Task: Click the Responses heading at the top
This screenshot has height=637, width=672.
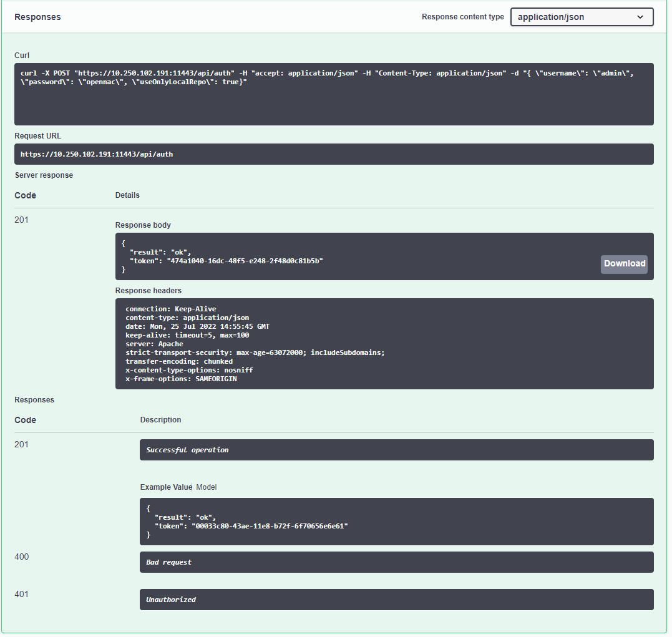Action: point(37,17)
